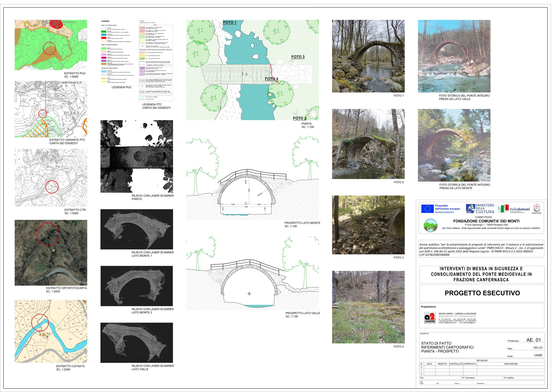Click the FOTO 4 label in the plan
The image size is (555, 392).
271,79
